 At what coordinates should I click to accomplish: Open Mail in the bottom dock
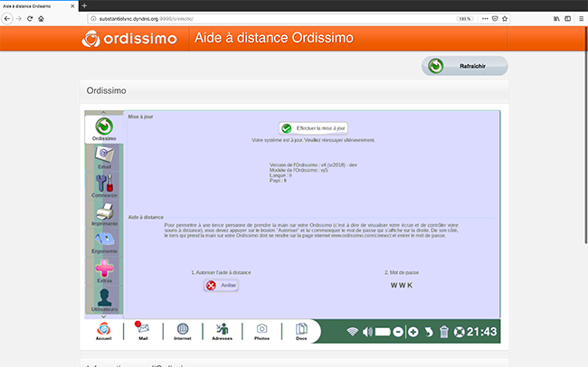143,331
